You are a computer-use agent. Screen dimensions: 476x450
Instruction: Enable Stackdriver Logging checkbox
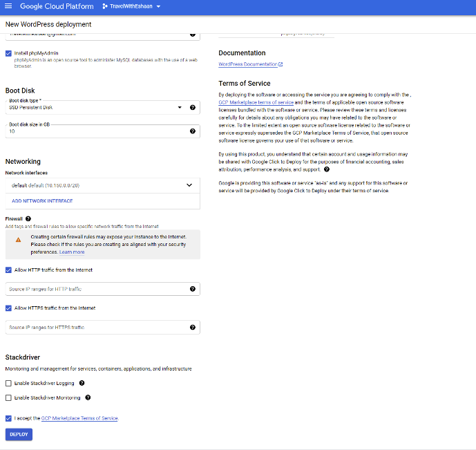coord(8,383)
